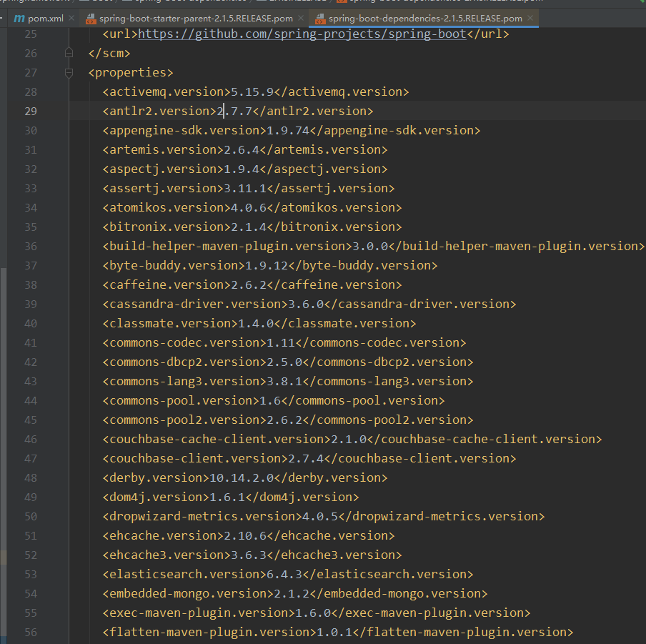Click the aspectj.version 1.9.4 line
Image resolution: width=646 pixels, height=644 pixels.
point(245,169)
